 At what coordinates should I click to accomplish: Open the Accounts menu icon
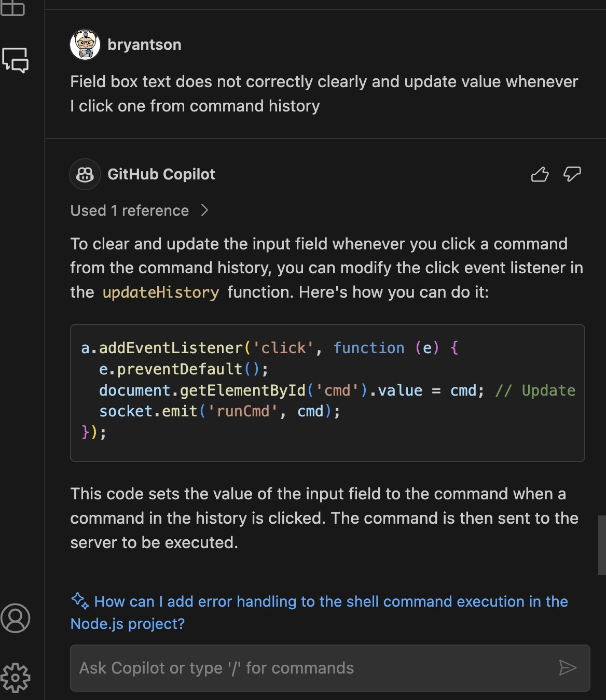(16, 618)
